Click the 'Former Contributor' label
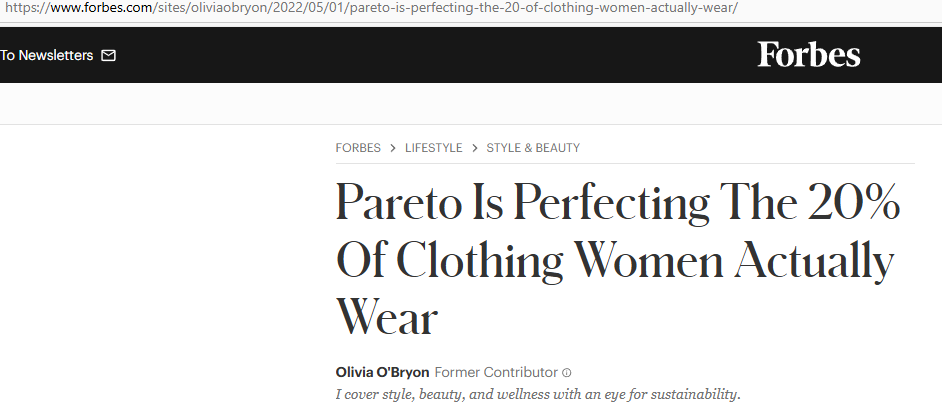This screenshot has width=942, height=406. (496, 372)
